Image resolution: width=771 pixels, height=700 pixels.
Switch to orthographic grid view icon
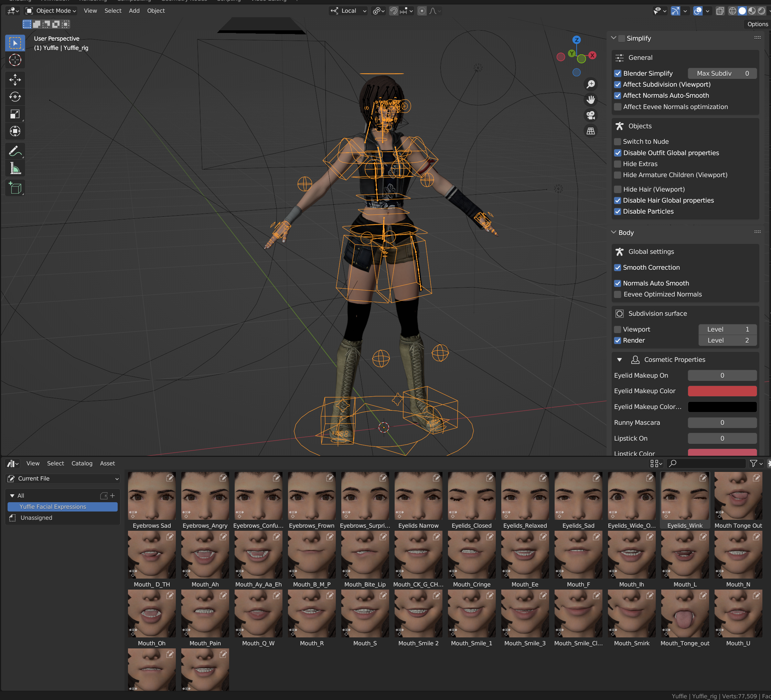(591, 131)
